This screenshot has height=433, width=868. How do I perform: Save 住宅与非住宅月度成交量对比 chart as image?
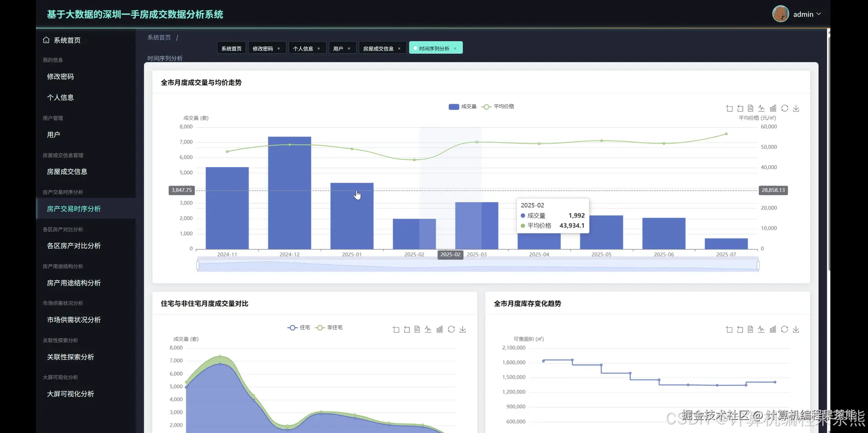pos(463,330)
